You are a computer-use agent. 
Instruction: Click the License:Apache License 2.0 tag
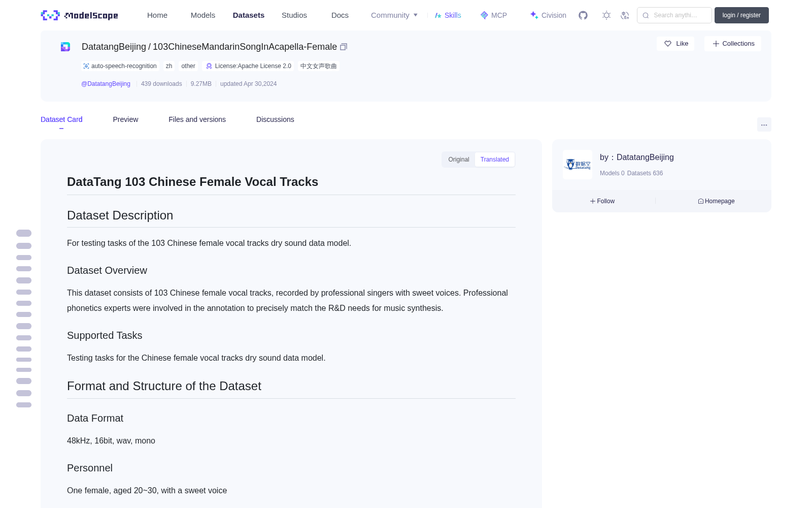(x=248, y=66)
